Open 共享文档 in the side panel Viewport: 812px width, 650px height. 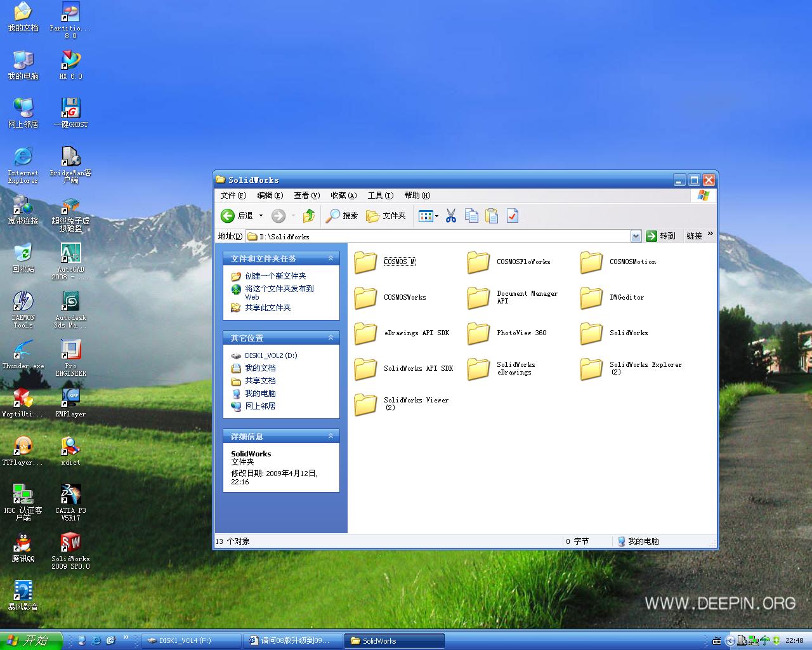260,381
